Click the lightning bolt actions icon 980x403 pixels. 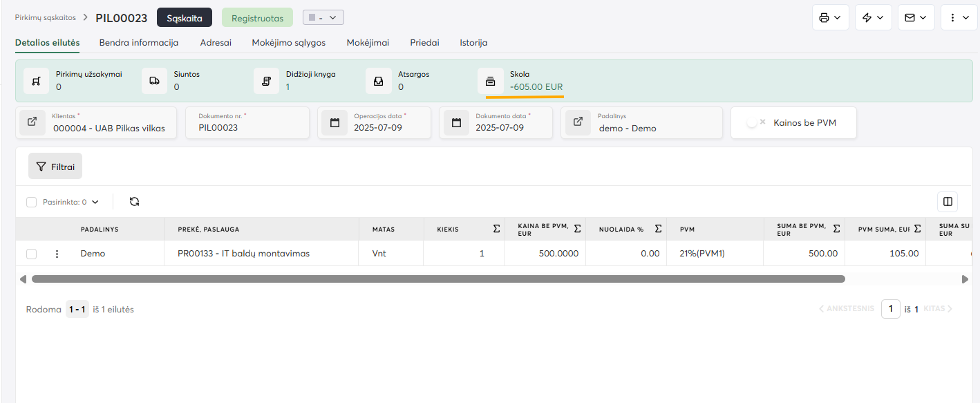(873, 18)
